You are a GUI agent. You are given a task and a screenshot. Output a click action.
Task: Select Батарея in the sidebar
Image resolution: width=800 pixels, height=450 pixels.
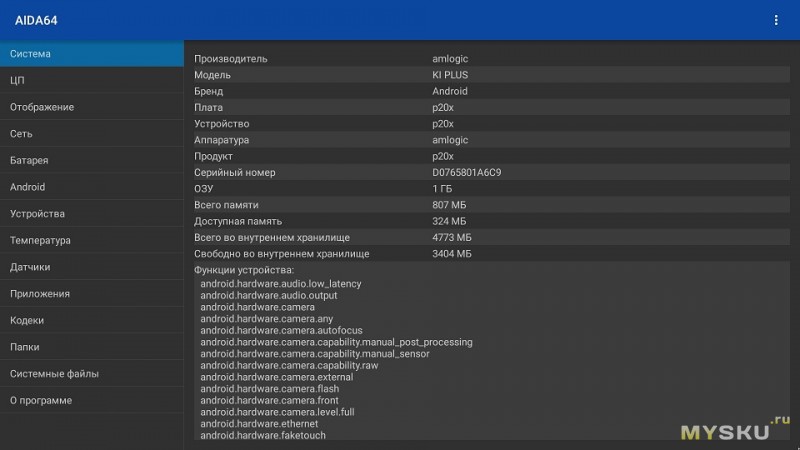click(x=92, y=160)
